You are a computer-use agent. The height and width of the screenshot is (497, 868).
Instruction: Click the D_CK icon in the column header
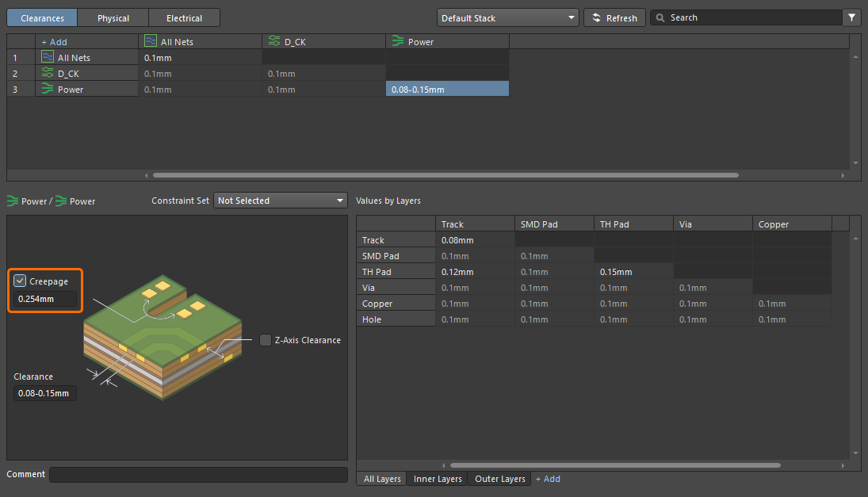tap(274, 41)
